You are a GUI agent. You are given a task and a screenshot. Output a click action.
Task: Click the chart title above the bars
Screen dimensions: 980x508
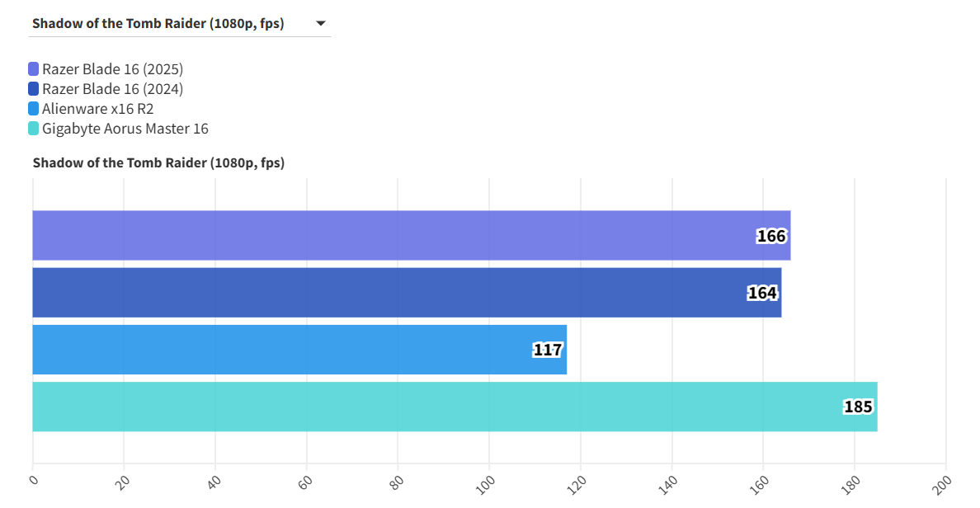[158, 163]
